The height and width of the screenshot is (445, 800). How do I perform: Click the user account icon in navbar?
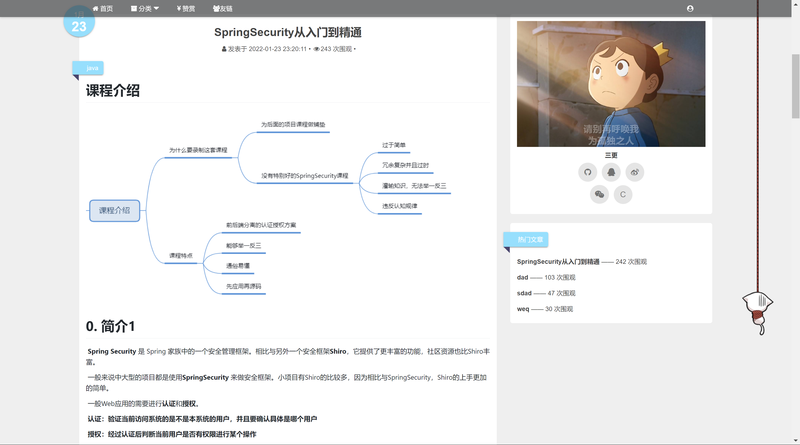(x=690, y=8)
